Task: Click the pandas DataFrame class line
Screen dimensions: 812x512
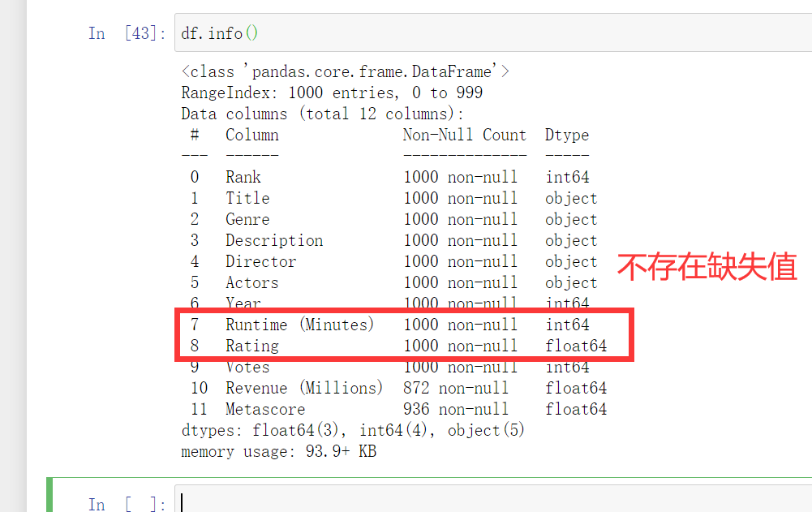Action: pos(346,71)
